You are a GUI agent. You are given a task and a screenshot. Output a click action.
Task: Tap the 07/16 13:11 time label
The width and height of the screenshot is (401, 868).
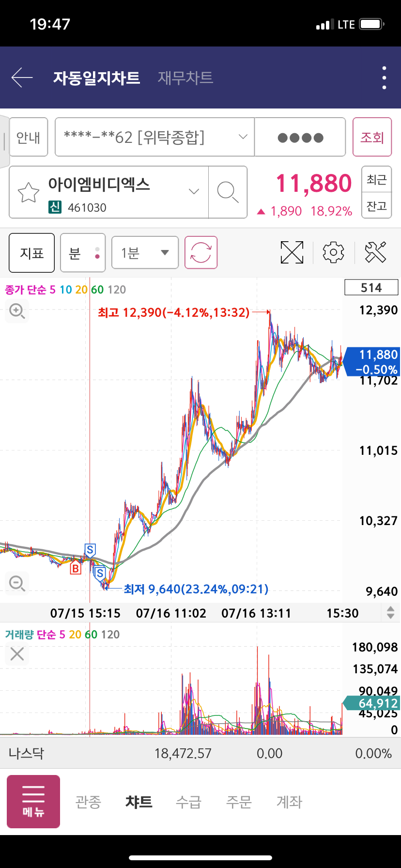[256, 613]
